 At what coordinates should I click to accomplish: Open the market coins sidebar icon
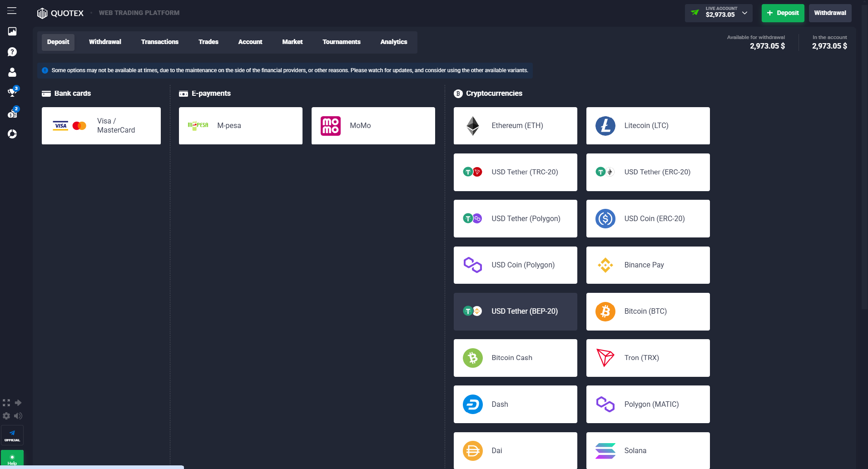[12, 114]
